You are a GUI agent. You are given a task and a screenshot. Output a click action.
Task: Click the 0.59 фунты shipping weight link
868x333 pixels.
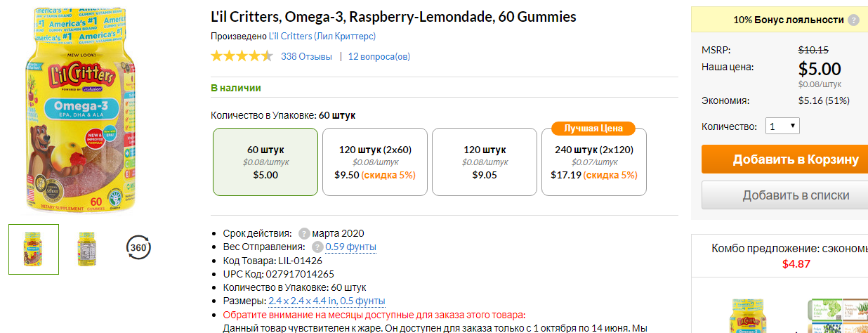click(x=350, y=247)
